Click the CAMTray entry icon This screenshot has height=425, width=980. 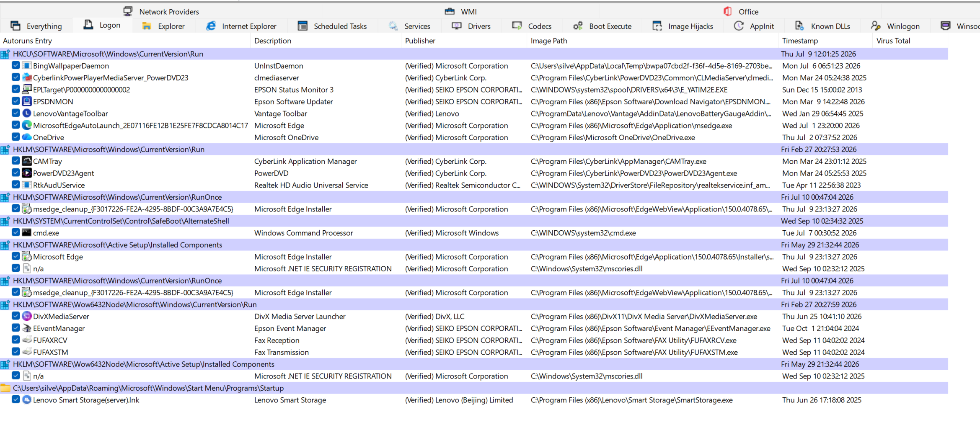(x=27, y=161)
